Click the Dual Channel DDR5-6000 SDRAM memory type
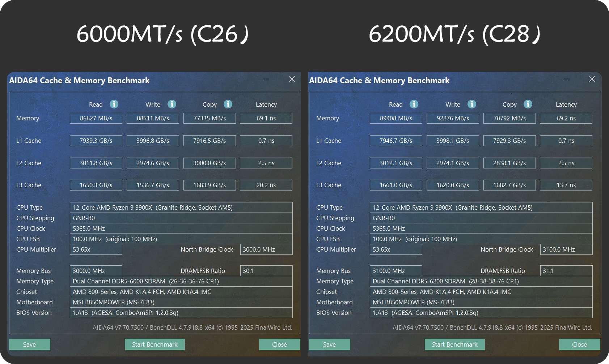 (x=181, y=281)
